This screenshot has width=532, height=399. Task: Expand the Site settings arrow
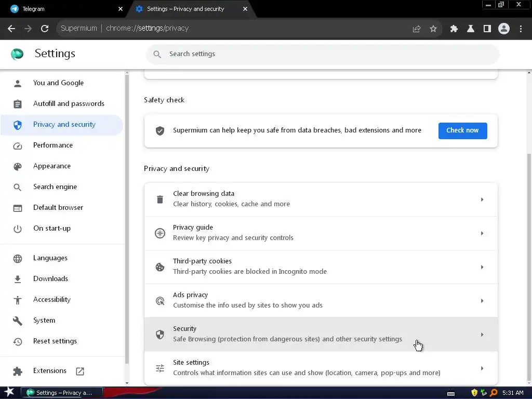[x=482, y=368]
